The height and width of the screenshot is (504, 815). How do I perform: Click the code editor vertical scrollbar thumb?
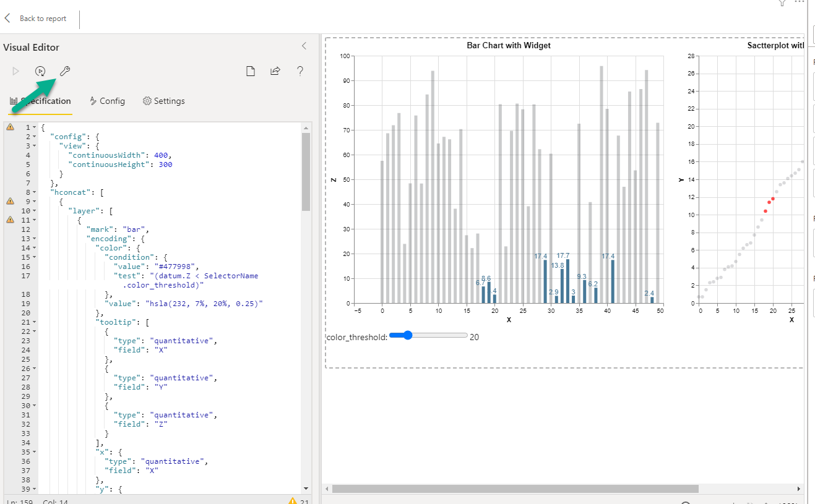pos(306,172)
